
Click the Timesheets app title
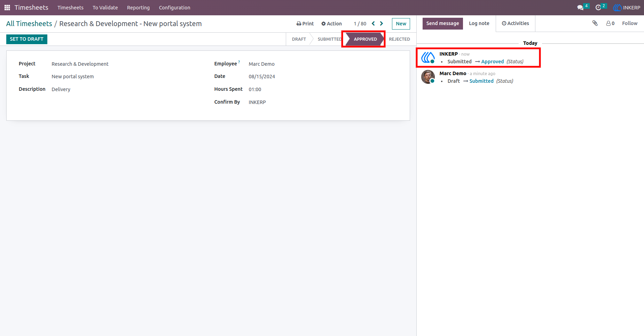point(31,8)
